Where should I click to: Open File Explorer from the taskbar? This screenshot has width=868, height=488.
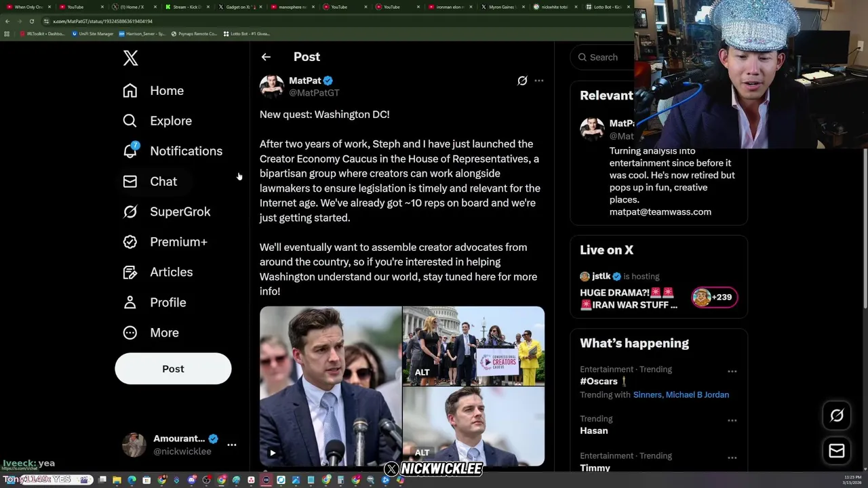[117, 480]
